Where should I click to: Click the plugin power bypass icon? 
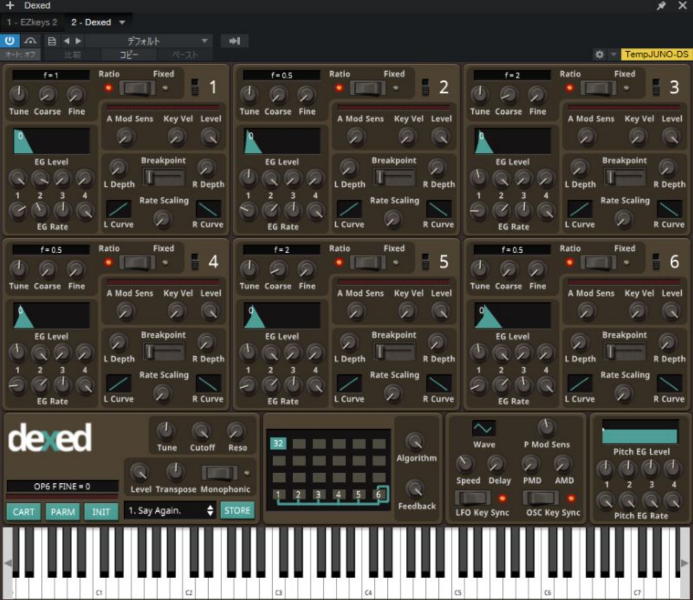tap(11, 41)
